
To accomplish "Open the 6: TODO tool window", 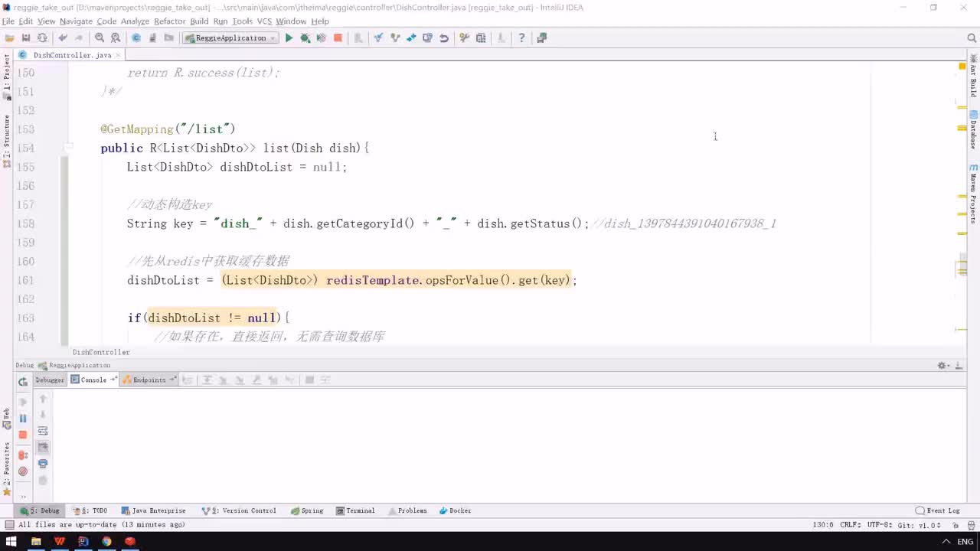I will click(x=90, y=510).
